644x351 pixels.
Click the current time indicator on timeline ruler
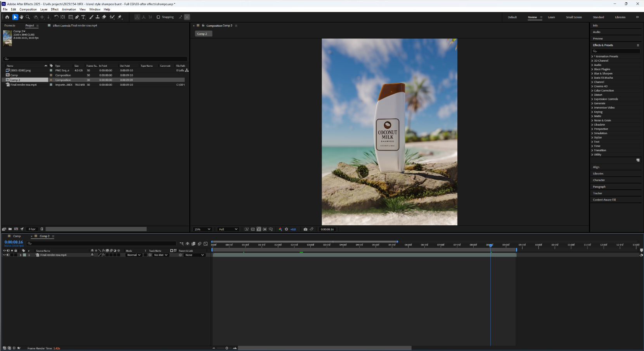pos(490,245)
